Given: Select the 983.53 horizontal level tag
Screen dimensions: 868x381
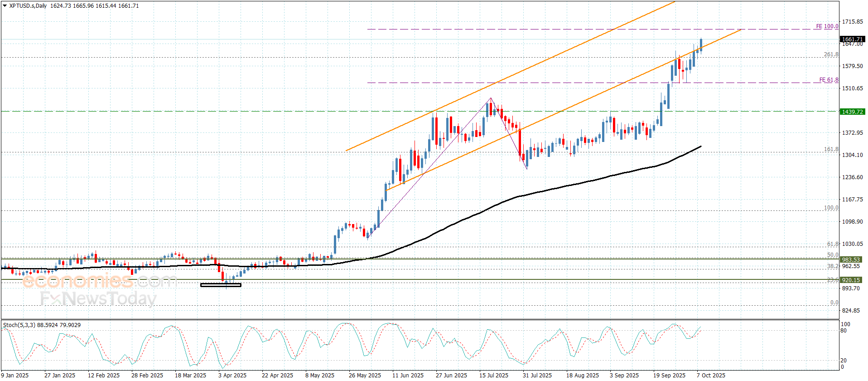Looking at the screenshot, I should point(850,260).
